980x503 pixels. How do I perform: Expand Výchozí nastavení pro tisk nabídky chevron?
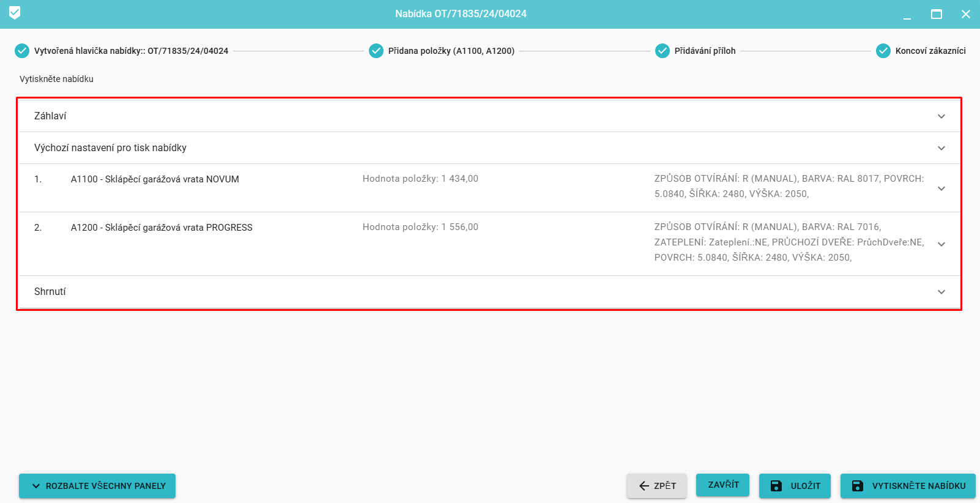pyautogui.click(x=941, y=148)
